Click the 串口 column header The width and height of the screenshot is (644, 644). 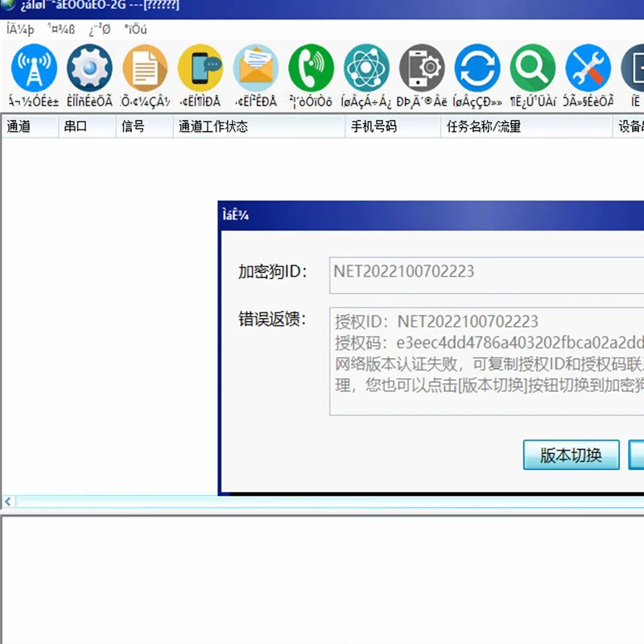(87, 126)
